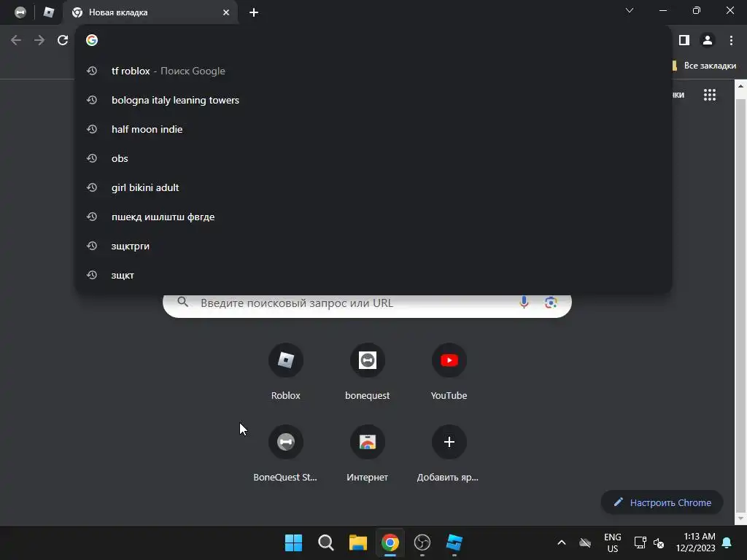Select suggestion tf roblox
Viewport: 747px width, 560px height.
(x=373, y=71)
